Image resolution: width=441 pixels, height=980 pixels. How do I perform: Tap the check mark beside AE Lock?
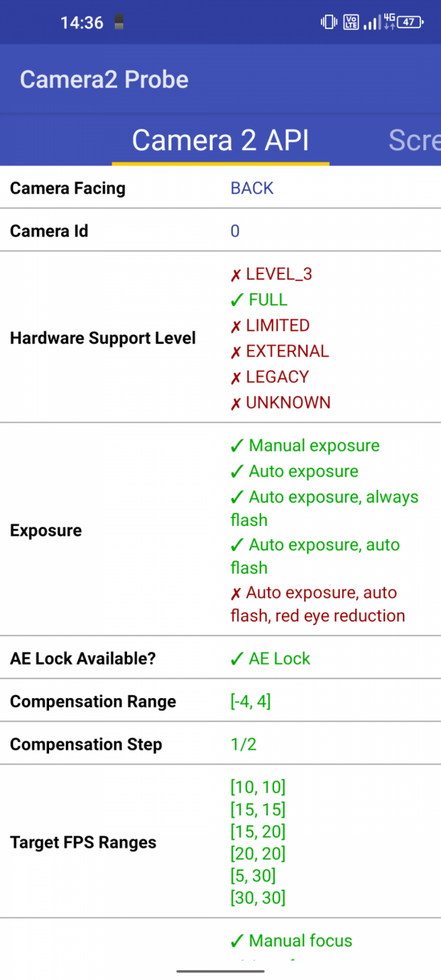(x=237, y=658)
